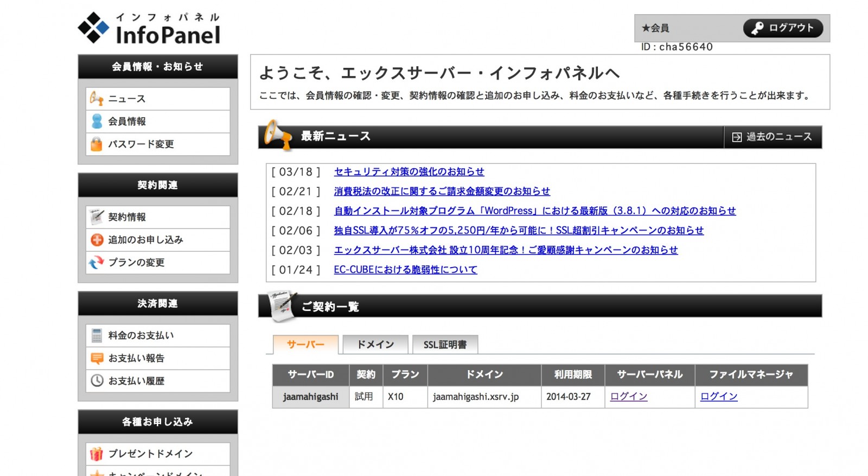This screenshot has width=868, height=476.
Task: Click the ★会員 label in the account box
Action: click(x=655, y=28)
